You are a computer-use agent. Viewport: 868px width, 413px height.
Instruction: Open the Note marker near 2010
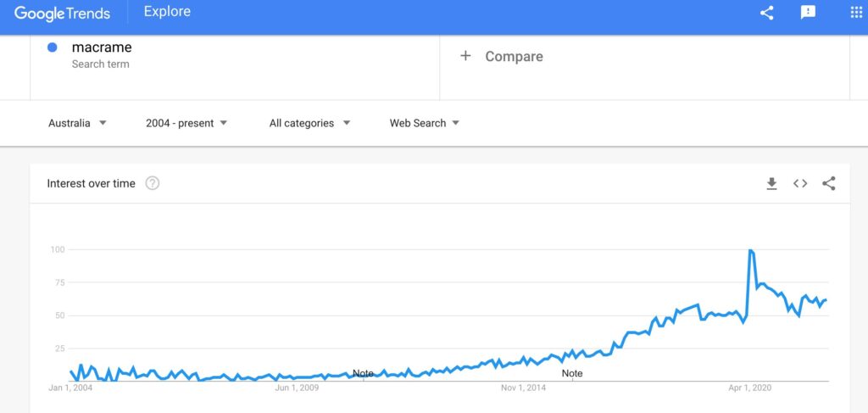click(x=363, y=374)
